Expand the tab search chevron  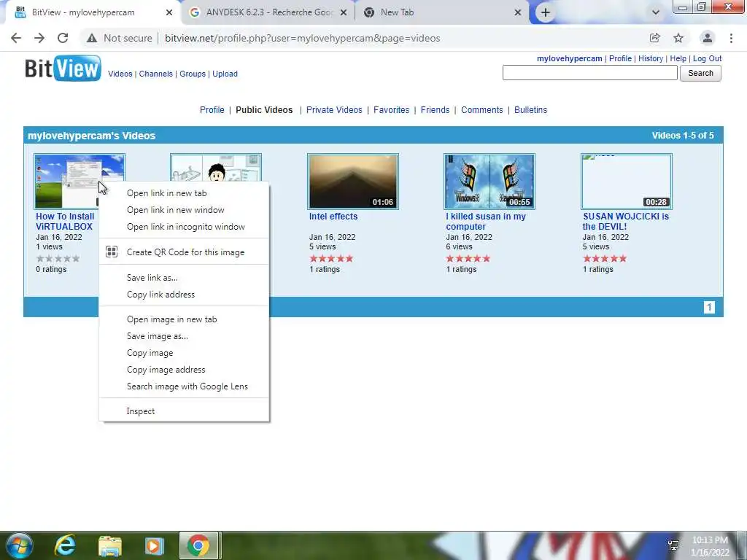656,12
